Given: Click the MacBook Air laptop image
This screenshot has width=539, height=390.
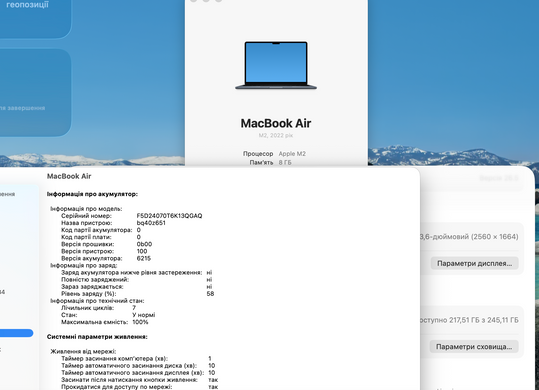Looking at the screenshot, I should point(276,65).
